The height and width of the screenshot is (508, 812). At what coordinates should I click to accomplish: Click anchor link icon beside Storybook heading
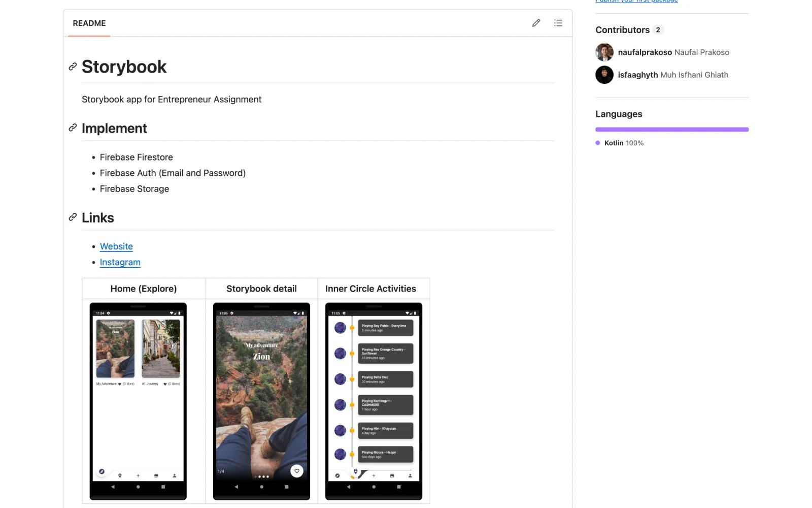[x=73, y=67]
